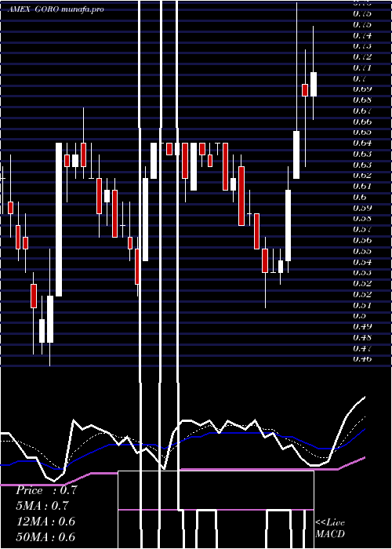Click the 0.61 price axis label

362,186
